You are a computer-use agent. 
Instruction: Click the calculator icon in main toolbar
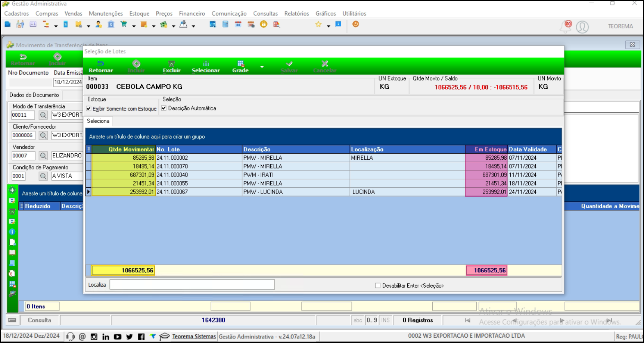[x=225, y=25]
